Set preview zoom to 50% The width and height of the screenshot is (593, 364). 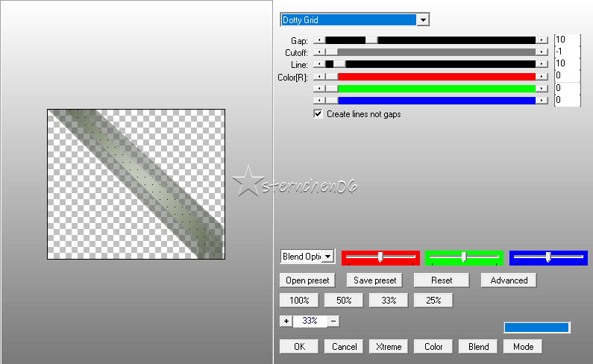pyautogui.click(x=344, y=300)
